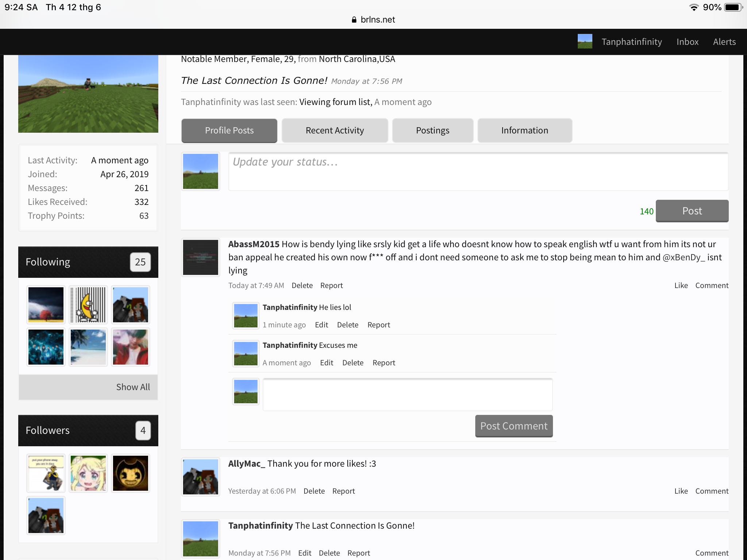Click the Post status button

692,211
